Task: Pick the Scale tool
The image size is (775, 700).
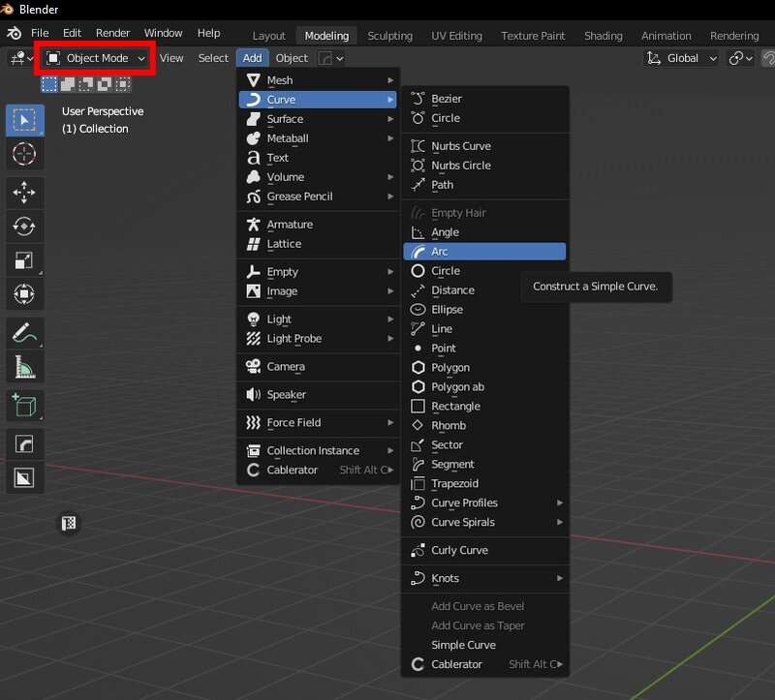Action: click(x=25, y=260)
